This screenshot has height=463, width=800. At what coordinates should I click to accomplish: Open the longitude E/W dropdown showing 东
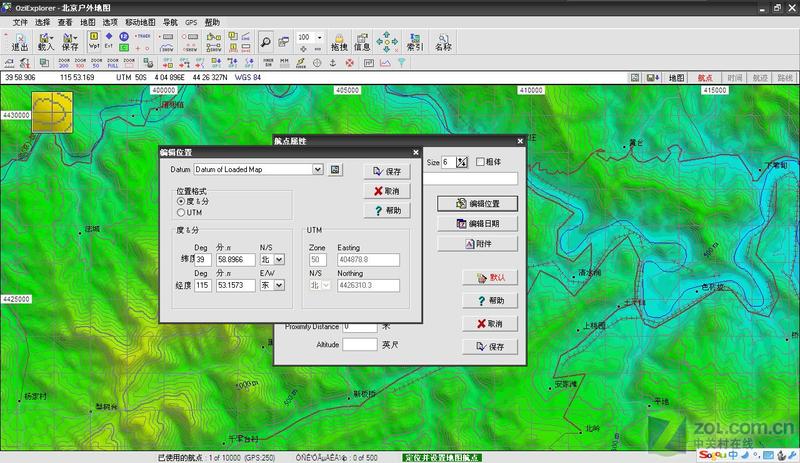coord(279,285)
